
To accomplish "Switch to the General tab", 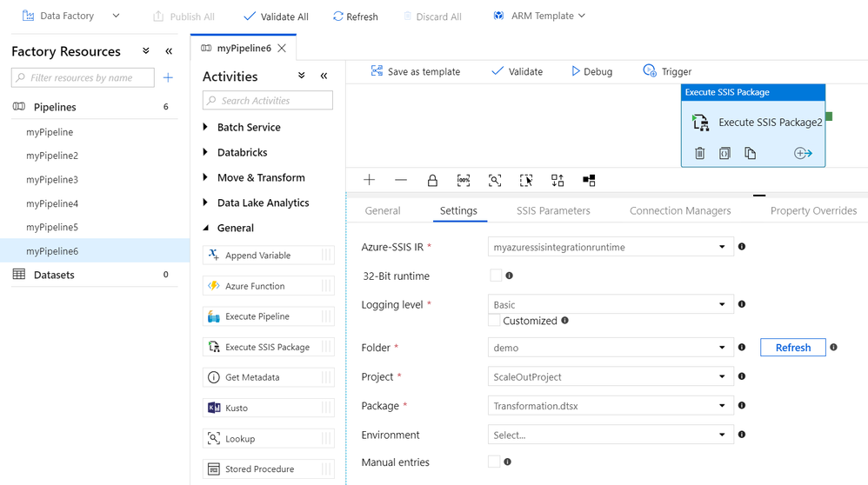I will 383,210.
